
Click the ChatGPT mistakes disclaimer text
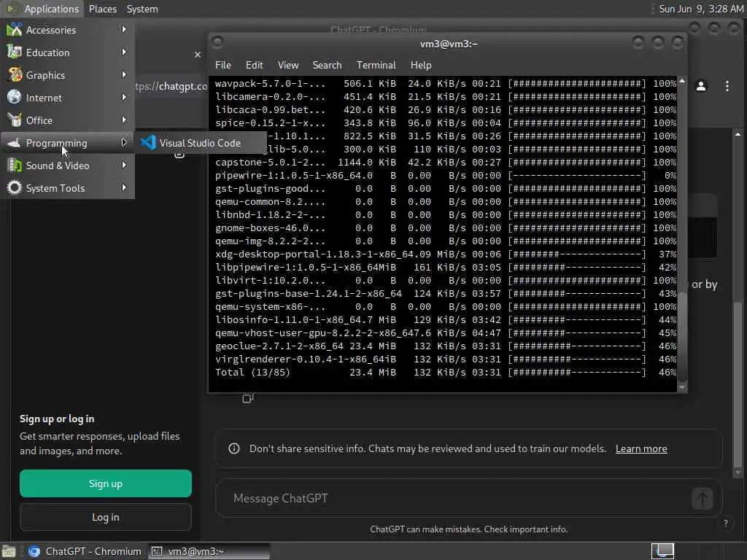468,529
